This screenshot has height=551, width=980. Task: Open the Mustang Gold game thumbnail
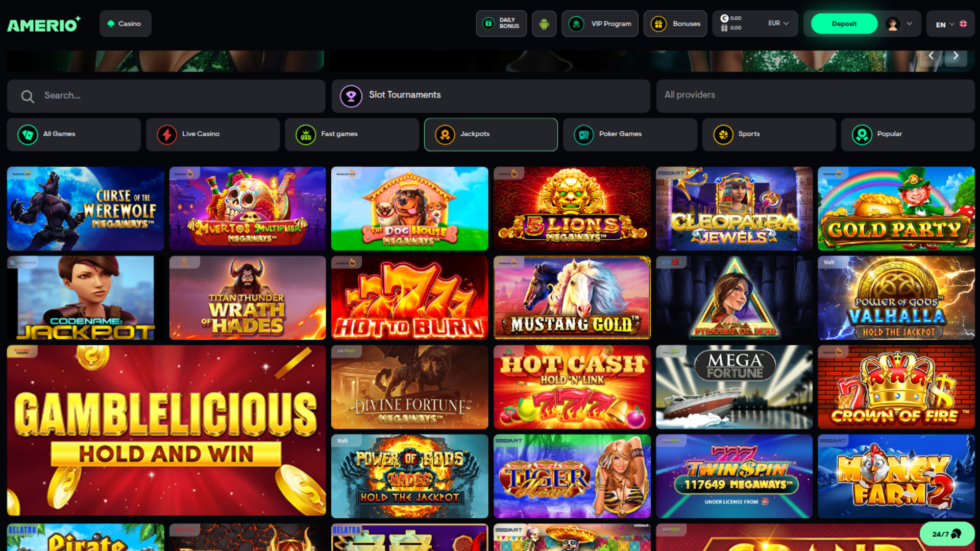pyautogui.click(x=571, y=297)
